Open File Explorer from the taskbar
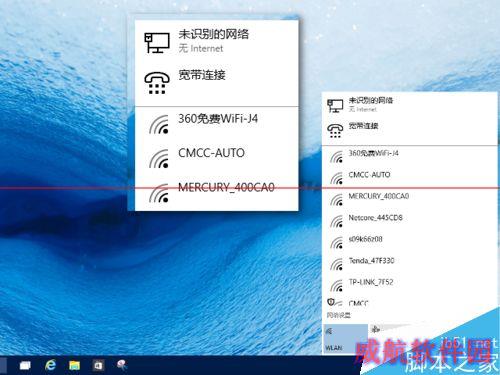500x375 pixels. [x=74, y=365]
